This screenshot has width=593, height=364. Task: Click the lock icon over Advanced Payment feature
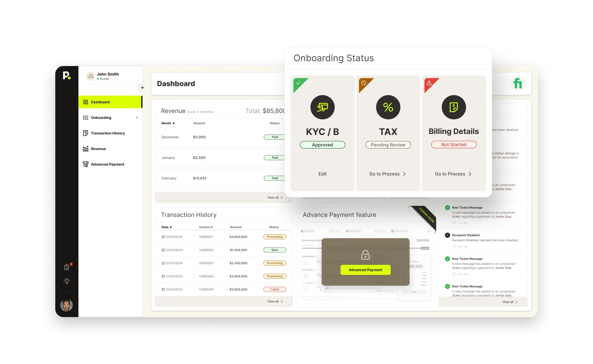coord(365,255)
